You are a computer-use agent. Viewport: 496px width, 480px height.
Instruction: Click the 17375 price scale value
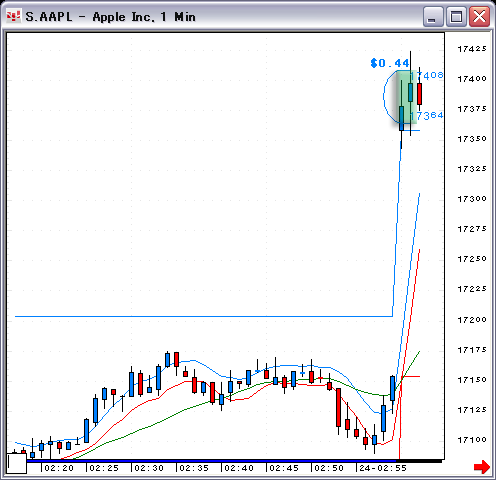tap(472, 109)
